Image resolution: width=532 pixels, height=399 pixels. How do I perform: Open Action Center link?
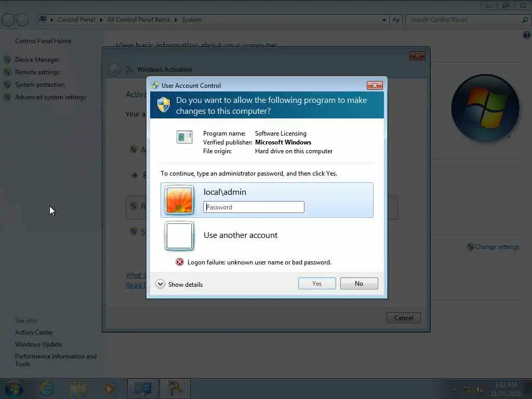[x=34, y=332]
